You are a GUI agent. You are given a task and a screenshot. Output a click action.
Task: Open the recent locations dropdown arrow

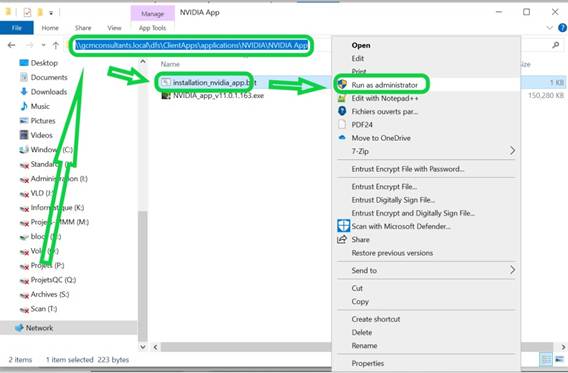pos(43,45)
